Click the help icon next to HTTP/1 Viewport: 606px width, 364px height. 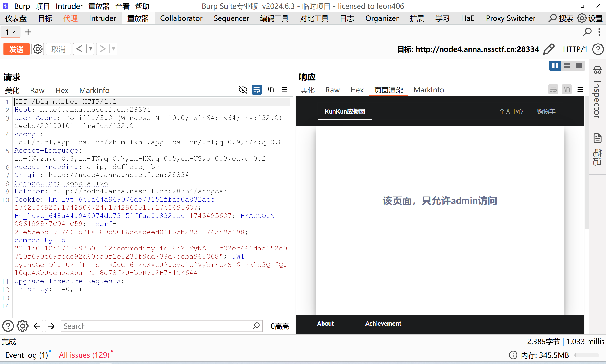598,49
